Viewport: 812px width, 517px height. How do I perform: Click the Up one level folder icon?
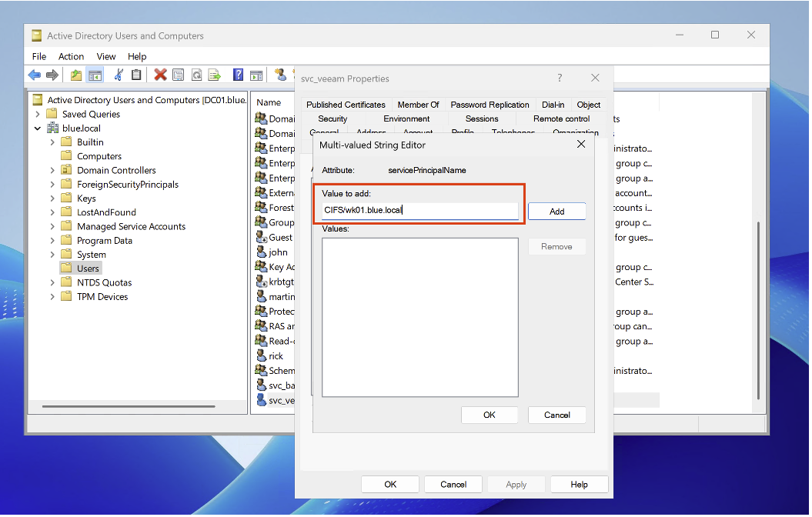tap(75, 75)
